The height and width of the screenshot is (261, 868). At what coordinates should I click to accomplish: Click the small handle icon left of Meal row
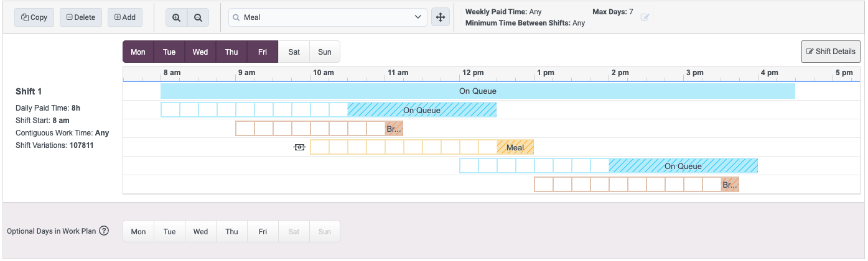(299, 147)
